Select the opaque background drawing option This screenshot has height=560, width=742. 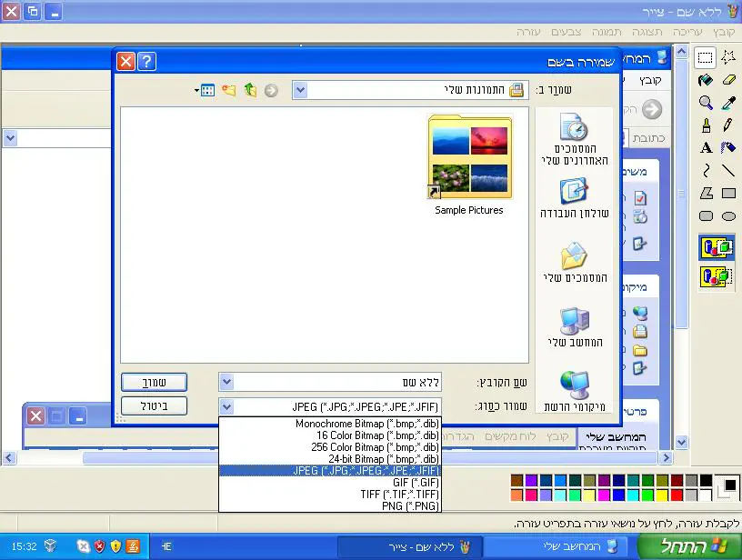click(717, 246)
